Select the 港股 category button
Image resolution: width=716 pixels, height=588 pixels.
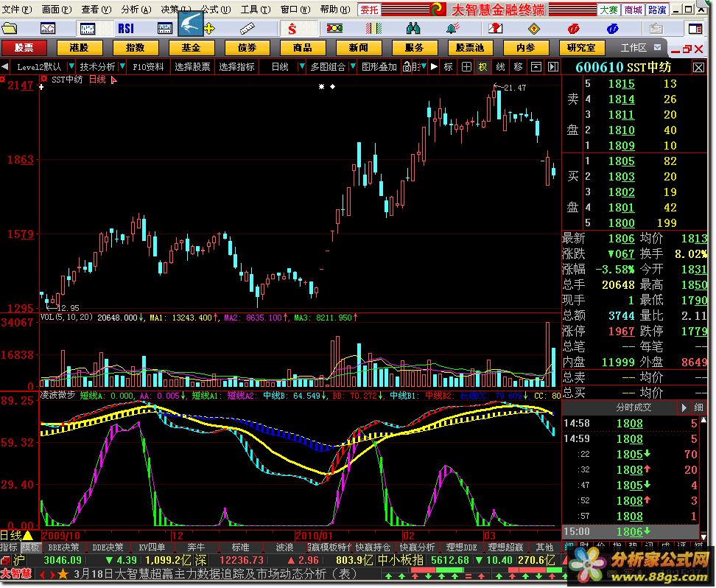(x=80, y=47)
